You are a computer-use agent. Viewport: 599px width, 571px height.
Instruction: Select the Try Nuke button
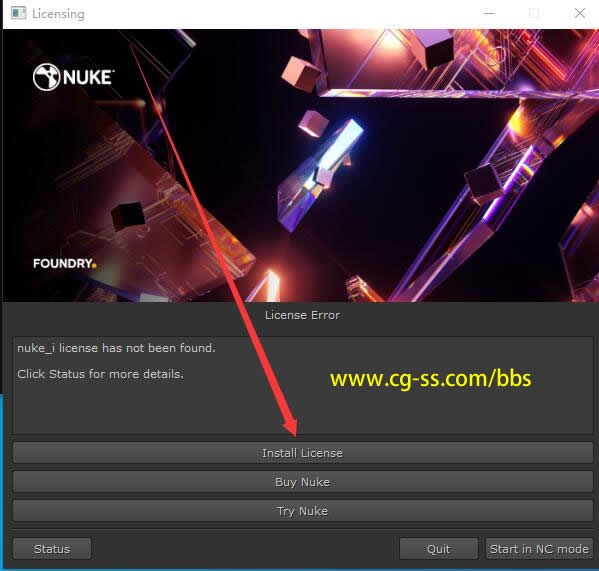coord(303,511)
